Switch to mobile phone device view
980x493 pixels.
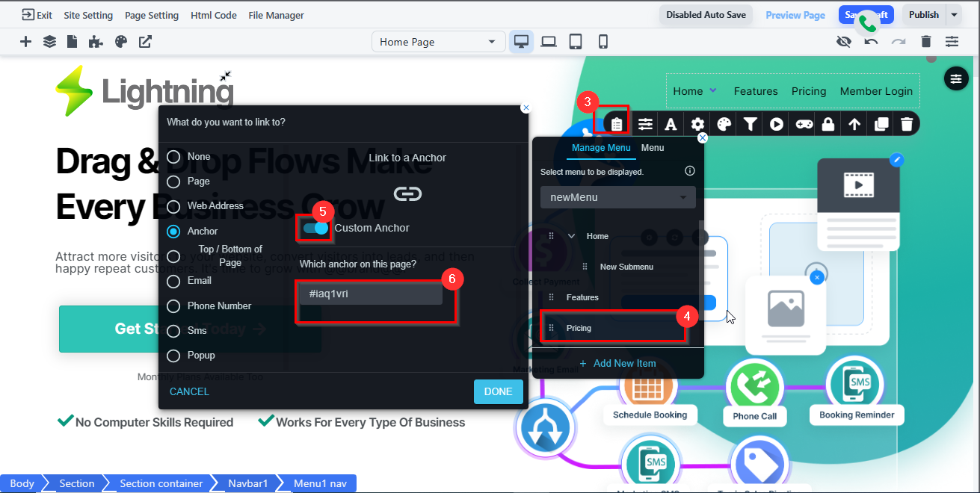603,42
